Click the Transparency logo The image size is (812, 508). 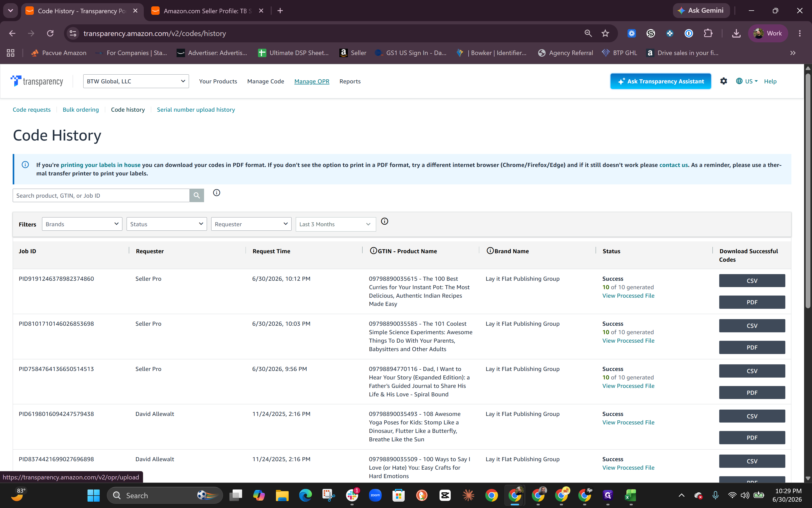[37, 81]
